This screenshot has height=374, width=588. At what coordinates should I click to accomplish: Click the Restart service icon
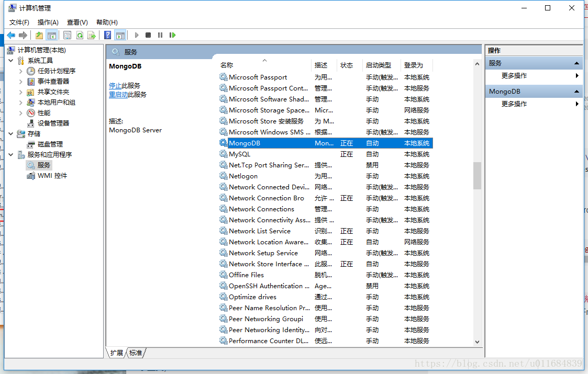point(172,35)
